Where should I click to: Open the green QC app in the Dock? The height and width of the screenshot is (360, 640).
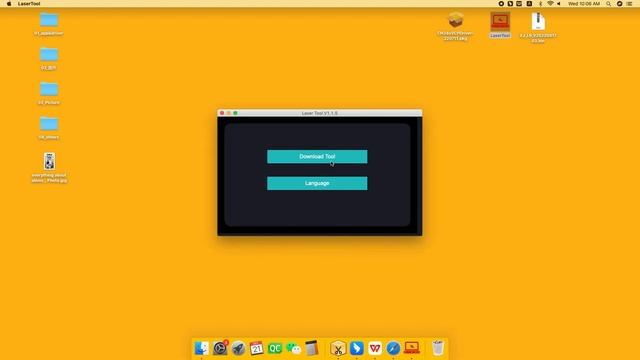click(x=275, y=348)
